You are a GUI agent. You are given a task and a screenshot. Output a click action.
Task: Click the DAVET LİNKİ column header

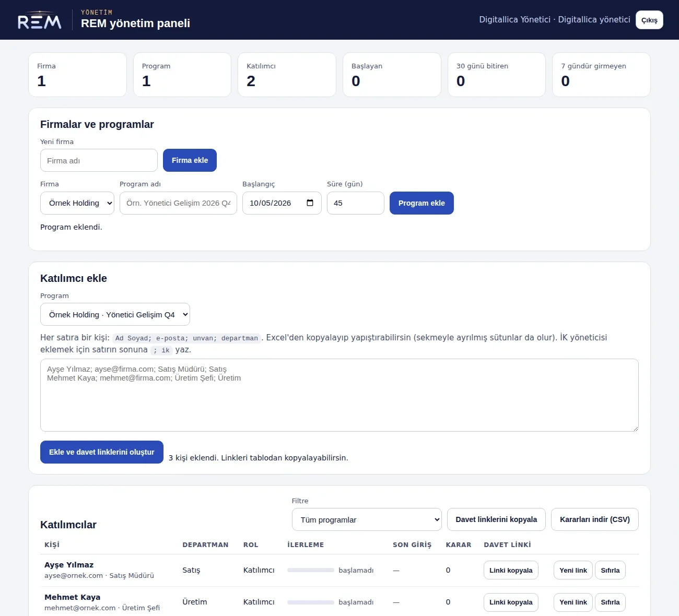[507, 544]
